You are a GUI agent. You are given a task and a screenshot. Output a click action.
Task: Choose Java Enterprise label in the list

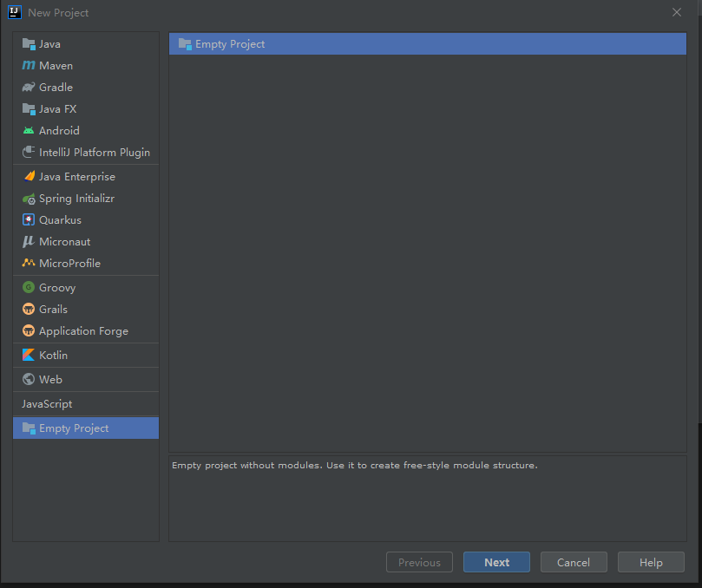[77, 177]
